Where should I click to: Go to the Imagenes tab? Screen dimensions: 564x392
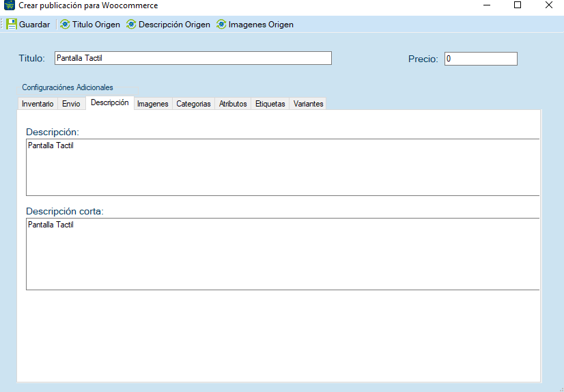153,104
